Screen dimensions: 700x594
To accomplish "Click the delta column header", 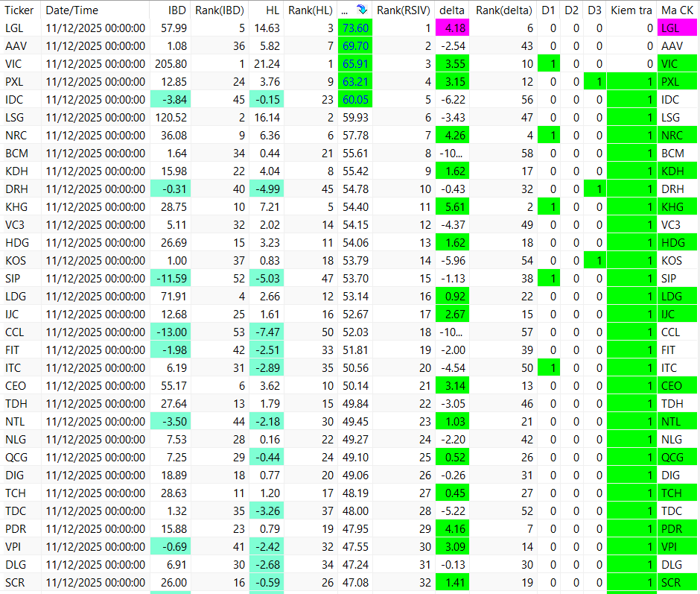I will pos(452,10).
